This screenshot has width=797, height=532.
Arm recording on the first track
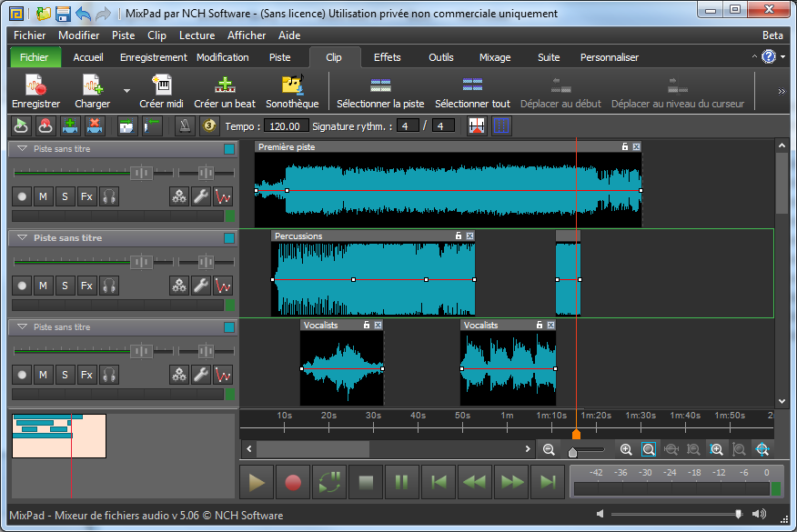(22, 196)
